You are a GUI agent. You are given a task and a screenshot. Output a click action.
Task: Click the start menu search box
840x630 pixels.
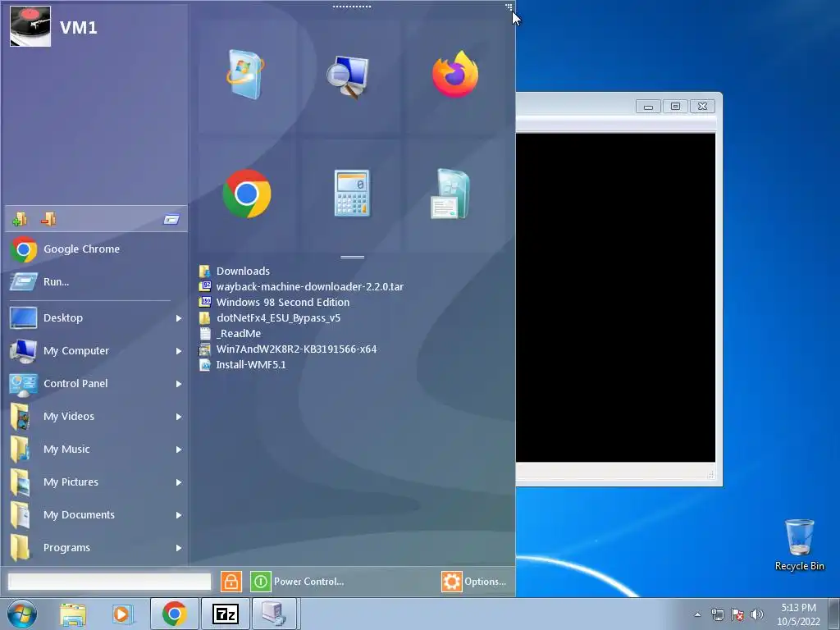[x=109, y=582]
